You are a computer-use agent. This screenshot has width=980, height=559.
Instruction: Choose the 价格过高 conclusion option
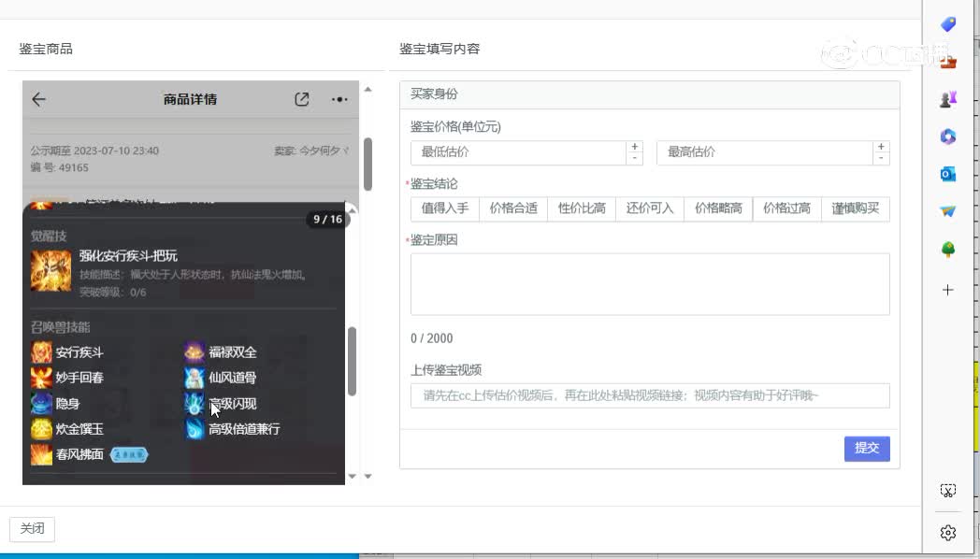click(786, 208)
